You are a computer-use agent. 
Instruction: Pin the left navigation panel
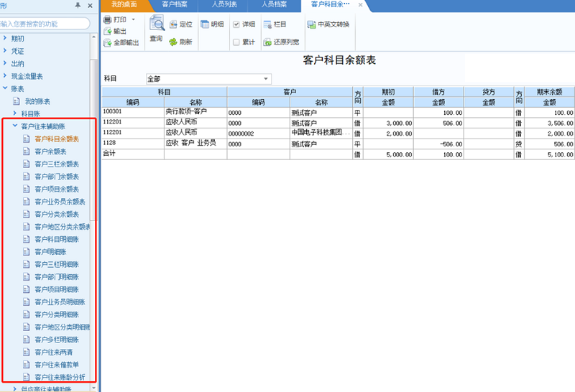(x=78, y=6)
